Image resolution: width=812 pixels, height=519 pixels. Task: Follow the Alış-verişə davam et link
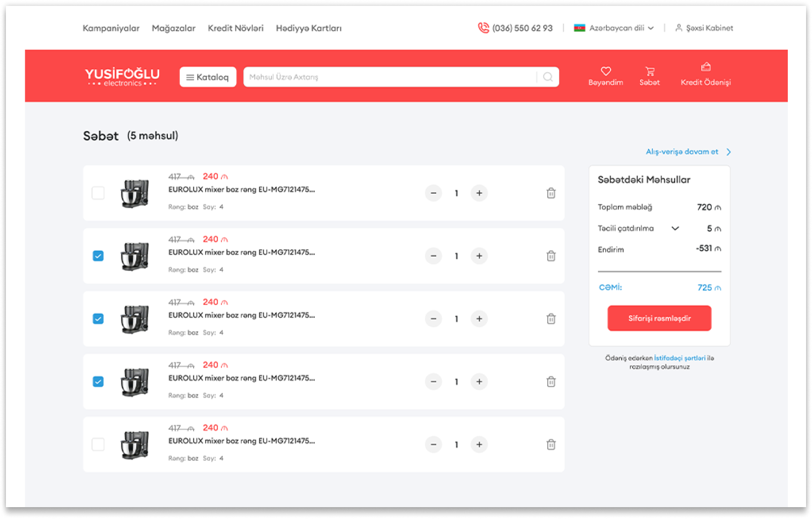coord(688,152)
